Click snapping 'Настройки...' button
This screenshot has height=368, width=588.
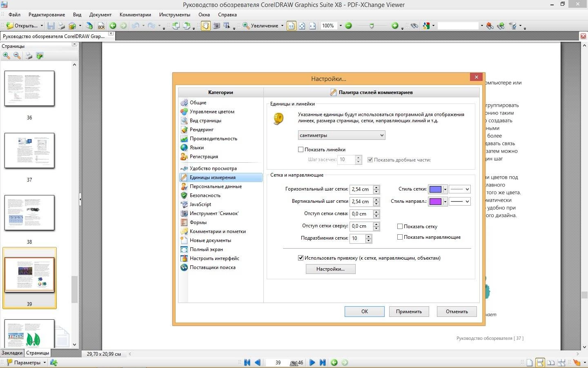coord(330,269)
